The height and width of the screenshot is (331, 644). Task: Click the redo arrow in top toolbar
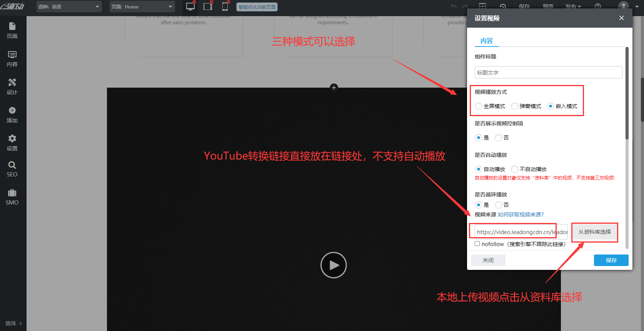tap(465, 7)
